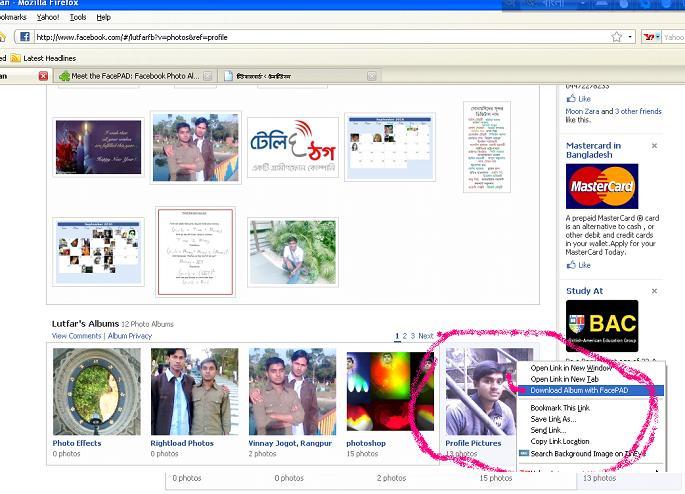Choose Bookmark This Link
The width and height of the screenshot is (685, 494).
pos(591,408)
